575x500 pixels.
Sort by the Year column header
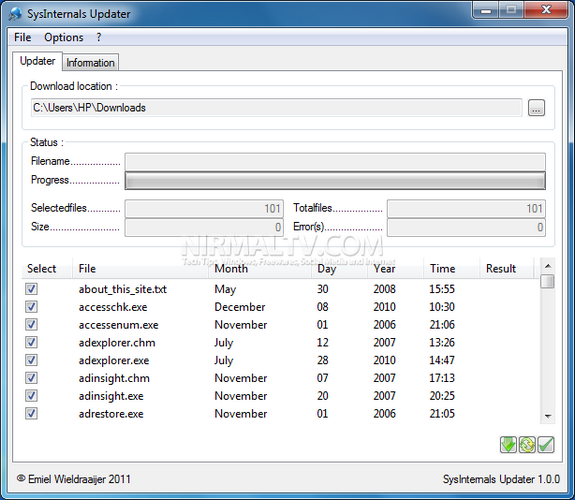coord(396,269)
